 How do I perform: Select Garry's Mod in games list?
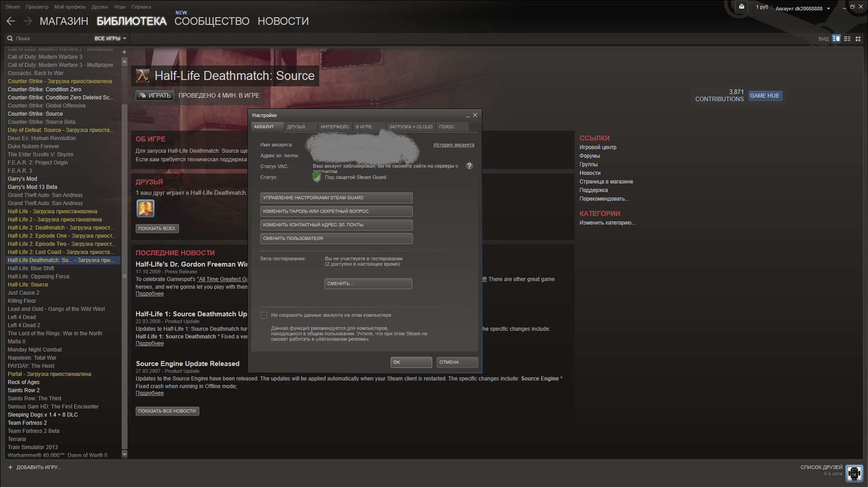click(x=23, y=179)
